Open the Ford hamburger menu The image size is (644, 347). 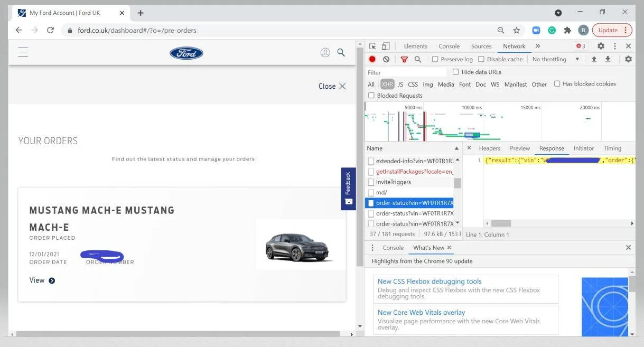tap(23, 52)
